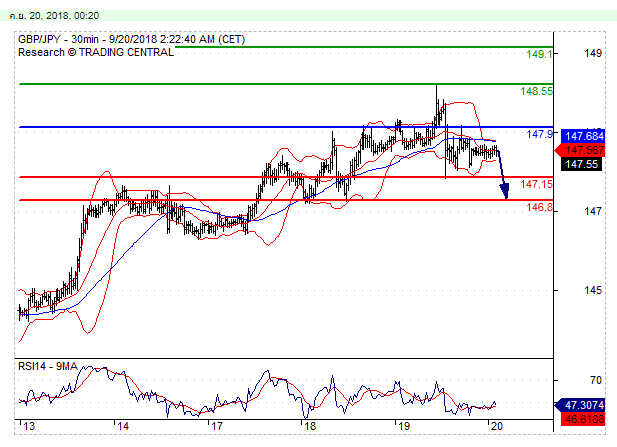Click the date axis marker 20

point(497,426)
